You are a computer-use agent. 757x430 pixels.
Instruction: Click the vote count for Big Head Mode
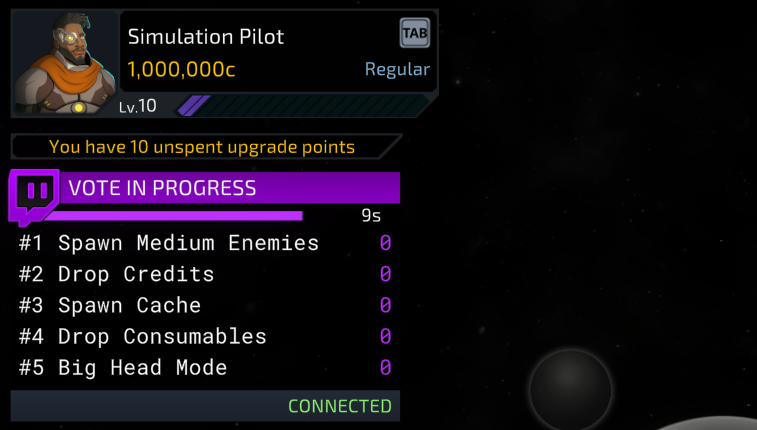pyautogui.click(x=385, y=367)
